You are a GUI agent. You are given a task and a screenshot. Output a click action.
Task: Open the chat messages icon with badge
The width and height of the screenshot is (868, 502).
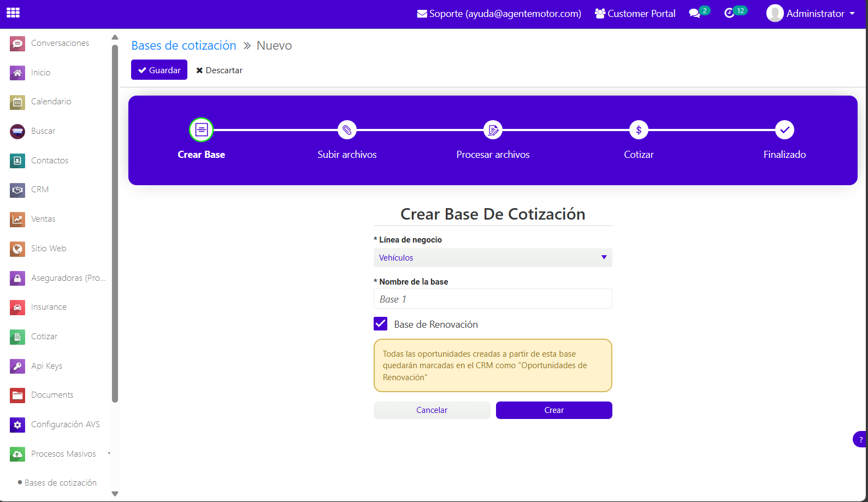coord(695,13)
